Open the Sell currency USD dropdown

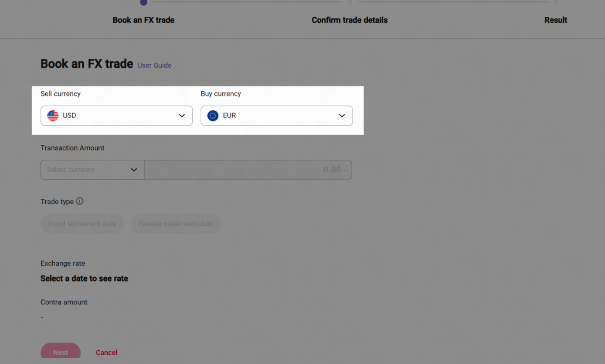point(117,116)
